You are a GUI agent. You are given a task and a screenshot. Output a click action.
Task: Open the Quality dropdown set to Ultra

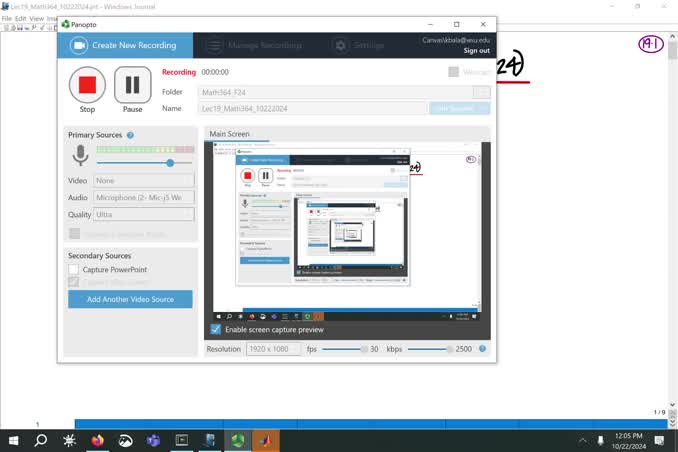coord(144,214)
